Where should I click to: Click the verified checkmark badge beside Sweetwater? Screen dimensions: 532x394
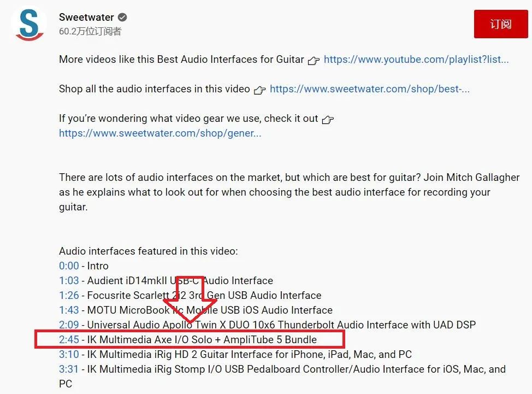click(122, 17)
